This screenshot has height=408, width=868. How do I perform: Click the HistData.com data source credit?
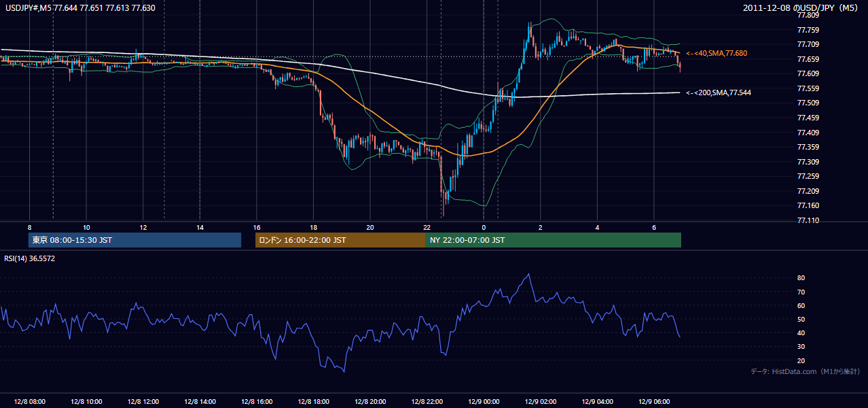tap(805, 371)
